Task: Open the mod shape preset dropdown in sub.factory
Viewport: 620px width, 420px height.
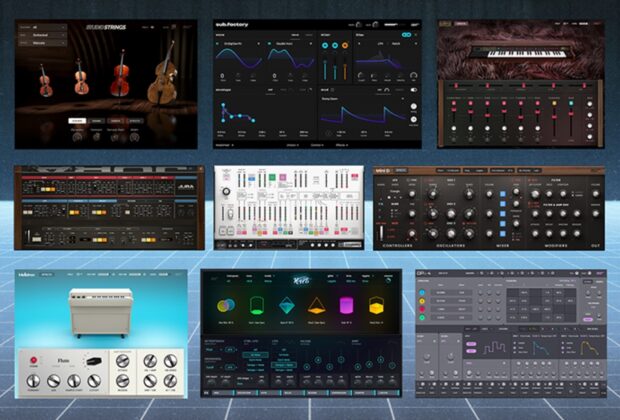Action: pyautogui.click(x=363, y=99)
